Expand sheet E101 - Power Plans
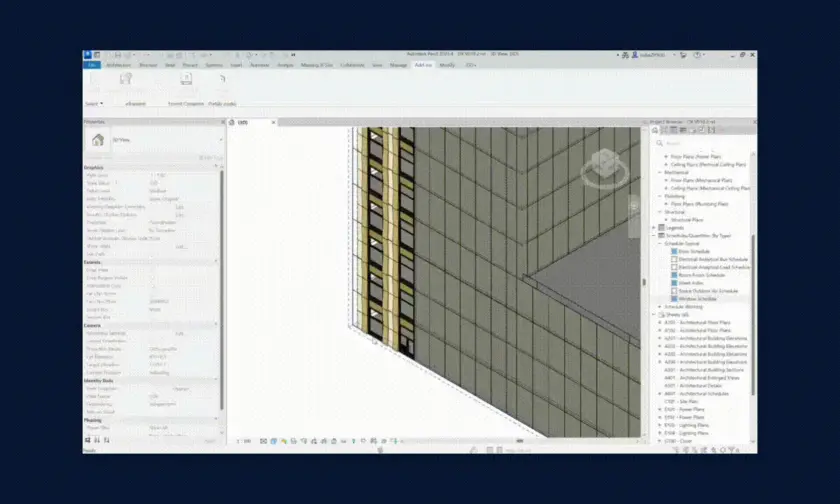Image resolution: width=840 pixels, height=504 pixels. click(x=659, y=410)
